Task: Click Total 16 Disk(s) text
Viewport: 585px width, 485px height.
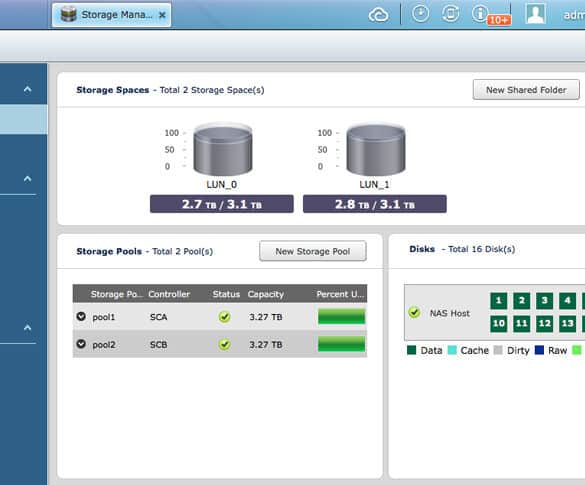Action: (x=482, y=249)
